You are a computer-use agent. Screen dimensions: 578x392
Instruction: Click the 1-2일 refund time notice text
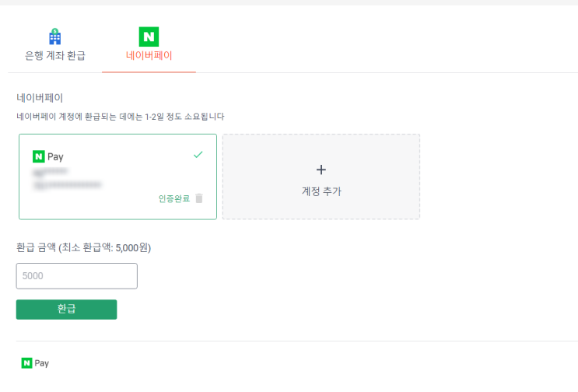(121, 117)
